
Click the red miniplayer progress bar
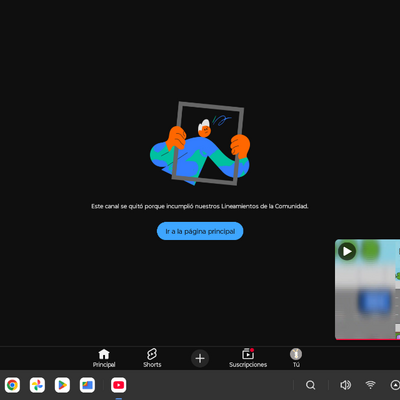[367, 339]
